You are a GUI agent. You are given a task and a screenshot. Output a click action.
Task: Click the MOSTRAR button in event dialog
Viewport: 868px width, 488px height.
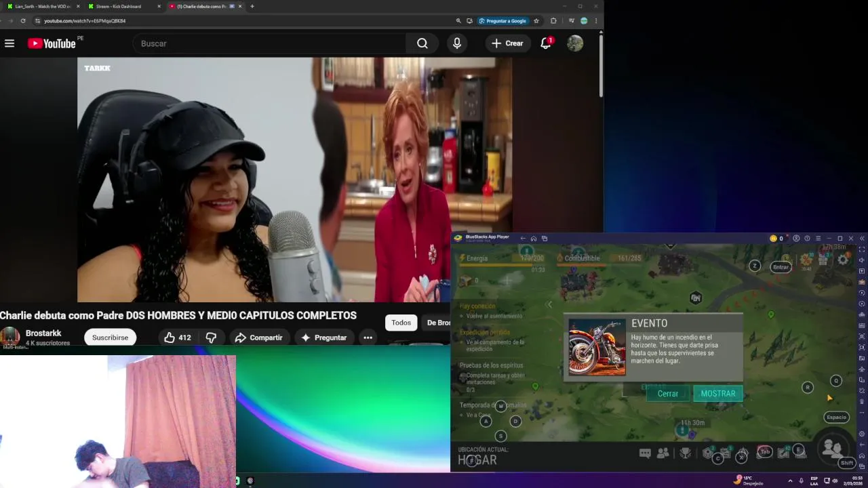[718, 394]
